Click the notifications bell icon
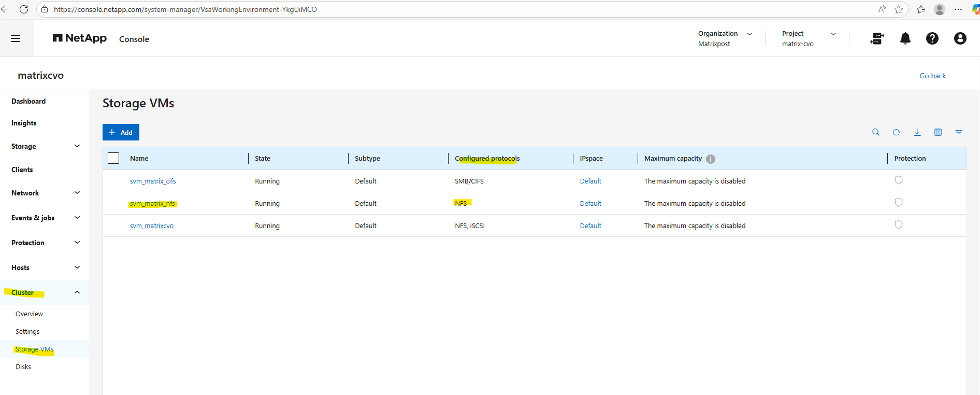 tap(905, 38)
